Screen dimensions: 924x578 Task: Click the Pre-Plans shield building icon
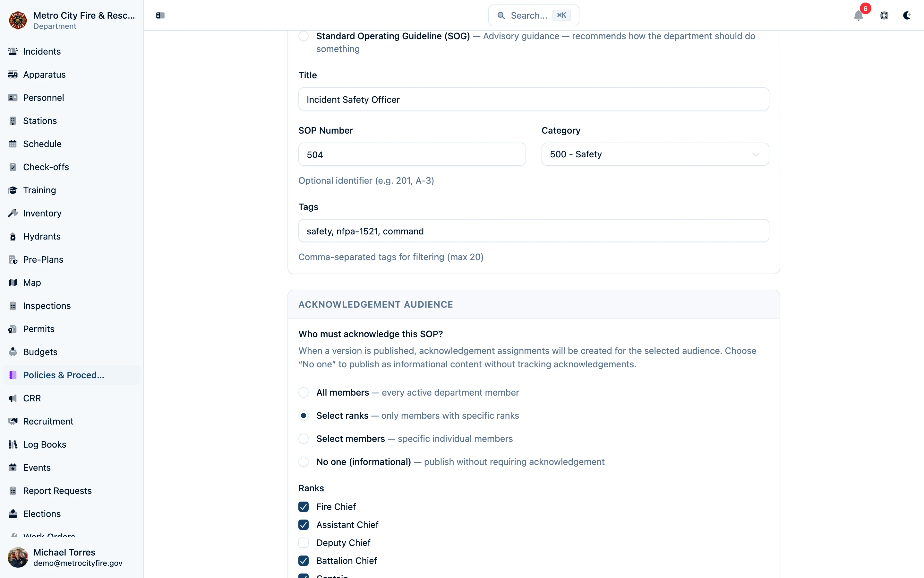tap(13, 259)
